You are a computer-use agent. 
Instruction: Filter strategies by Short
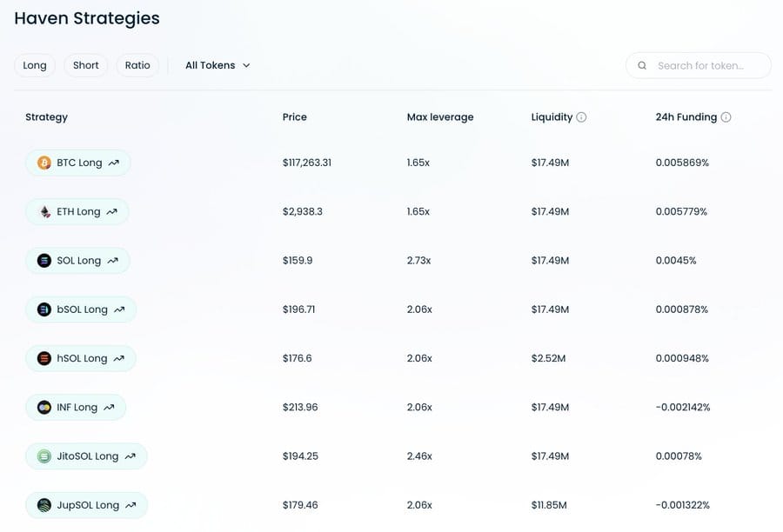pyautogui.click(x=86, y=65)
